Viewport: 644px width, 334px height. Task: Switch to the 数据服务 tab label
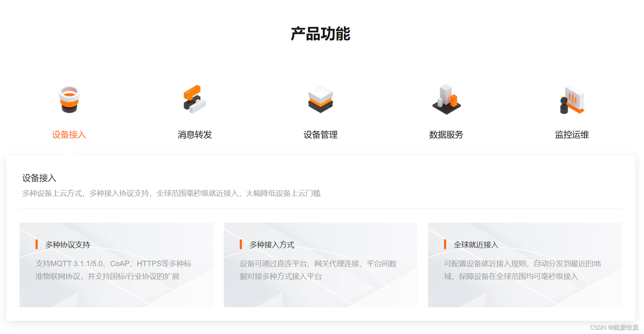click(x=446, y=135)
